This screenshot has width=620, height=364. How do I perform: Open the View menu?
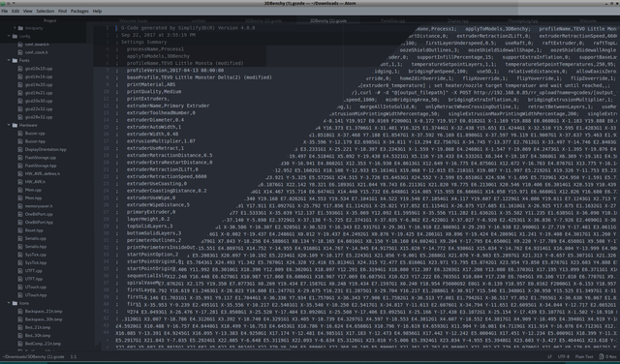28,11
